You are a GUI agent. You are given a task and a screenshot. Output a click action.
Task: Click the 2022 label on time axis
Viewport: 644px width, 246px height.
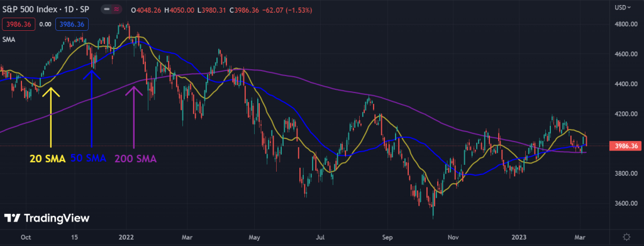(126, 237)
